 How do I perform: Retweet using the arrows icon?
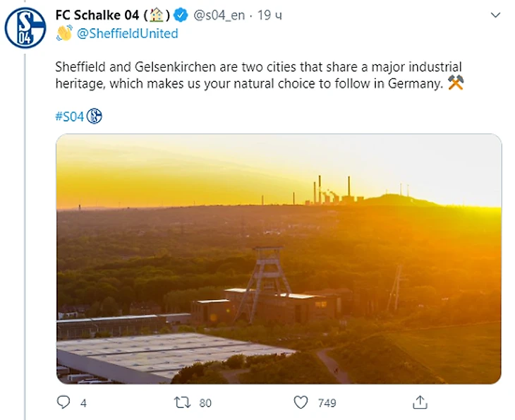tap(181, 402)
